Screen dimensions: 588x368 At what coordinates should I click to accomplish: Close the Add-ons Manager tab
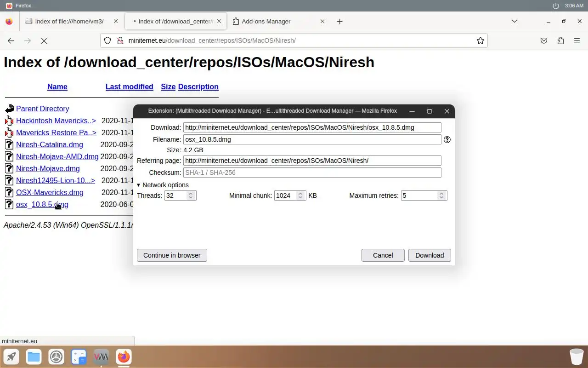point(322,21)
